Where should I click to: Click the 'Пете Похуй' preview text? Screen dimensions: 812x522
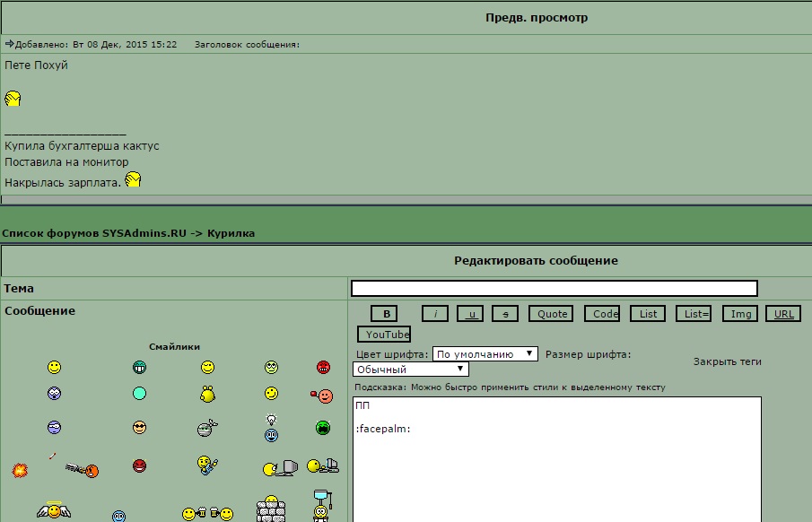[36, 65]
